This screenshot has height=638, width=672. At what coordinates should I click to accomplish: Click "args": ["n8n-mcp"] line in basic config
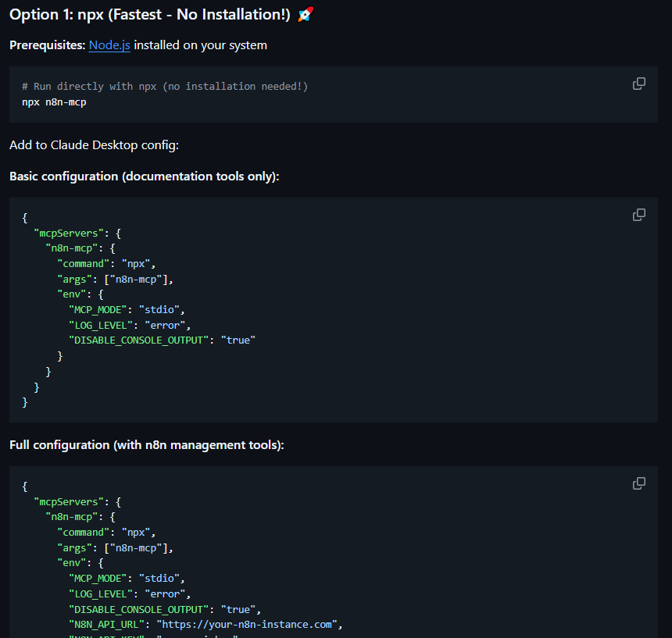[115, 280]
